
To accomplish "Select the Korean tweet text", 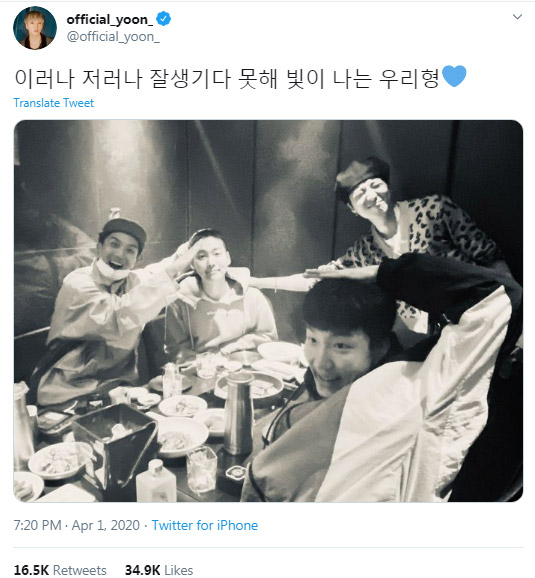I will click(x=227, y=78).
